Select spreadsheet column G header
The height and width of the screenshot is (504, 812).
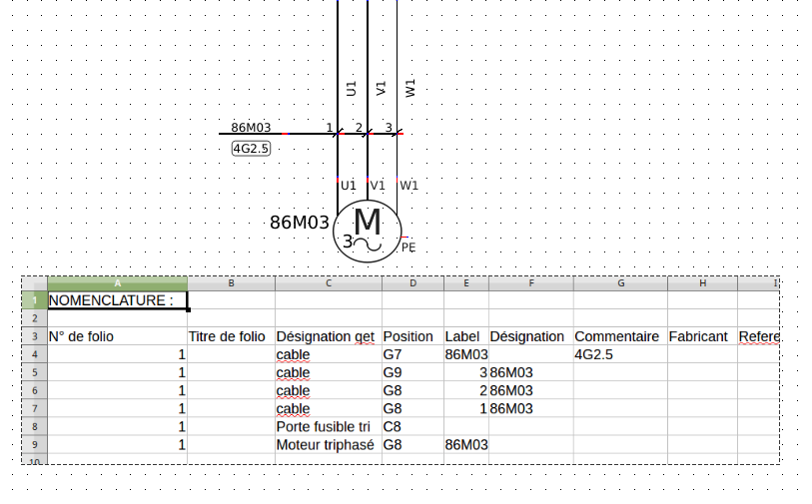[x=619, y=283]
